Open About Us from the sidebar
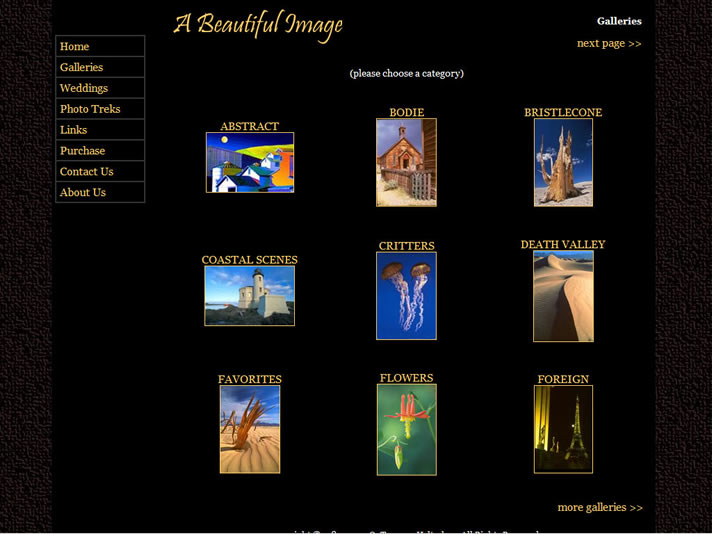 (83, 193)
